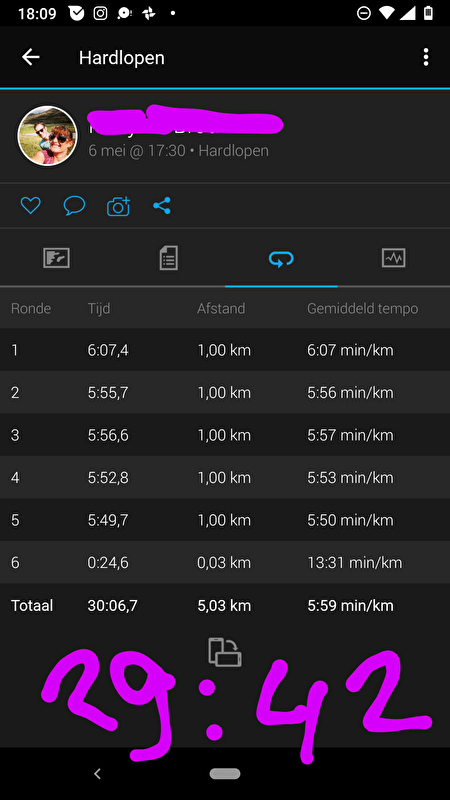Screen dimensions: 450x800
Task: Add a photo with the camera icon
Action: 118,206
